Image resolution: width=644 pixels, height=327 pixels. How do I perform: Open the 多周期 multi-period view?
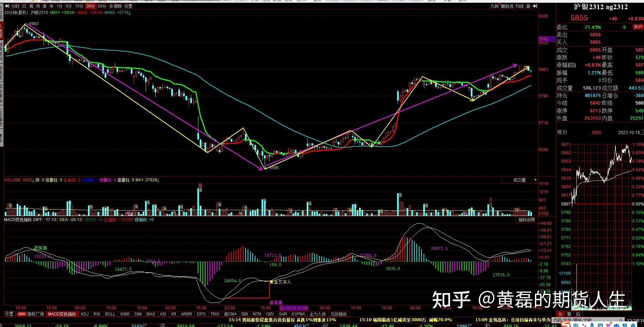[115, 6]
